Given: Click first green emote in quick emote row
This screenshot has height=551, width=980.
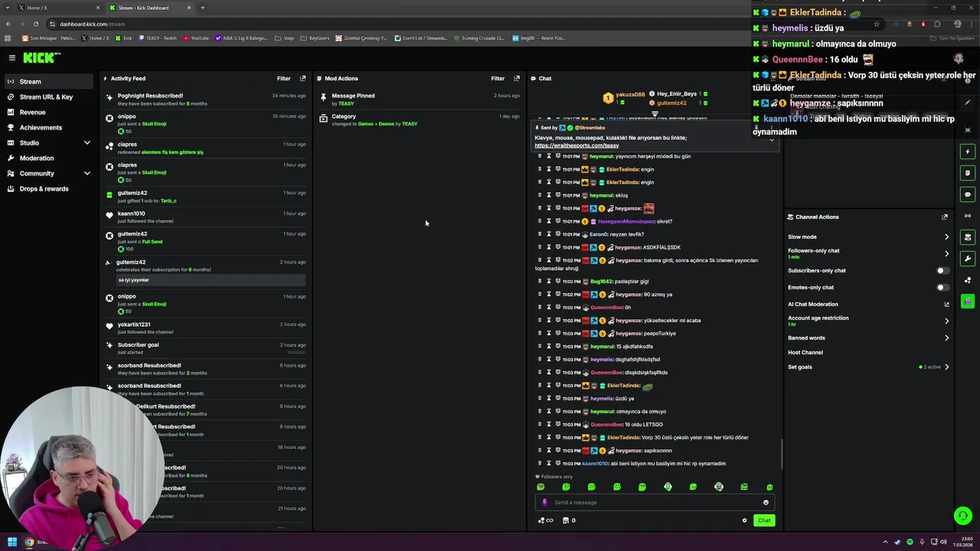Looking at the screenshot, I should tap(541, 487).
